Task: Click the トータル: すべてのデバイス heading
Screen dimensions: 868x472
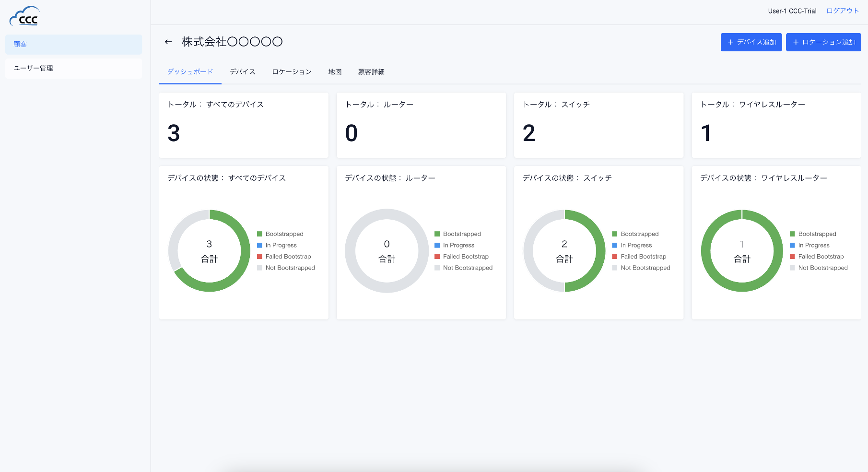Action: (216, 105)
